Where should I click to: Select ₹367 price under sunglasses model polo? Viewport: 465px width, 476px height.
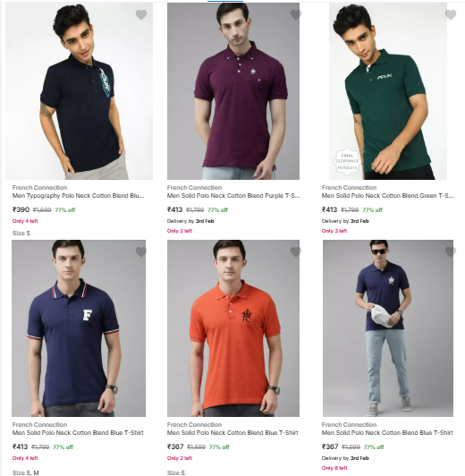tap(330, 446)
